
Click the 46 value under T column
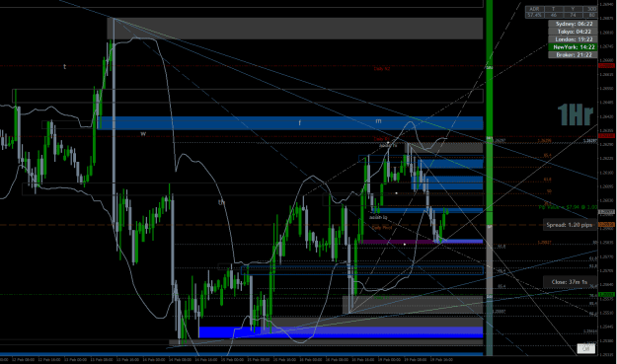click(x=553, y=15)
